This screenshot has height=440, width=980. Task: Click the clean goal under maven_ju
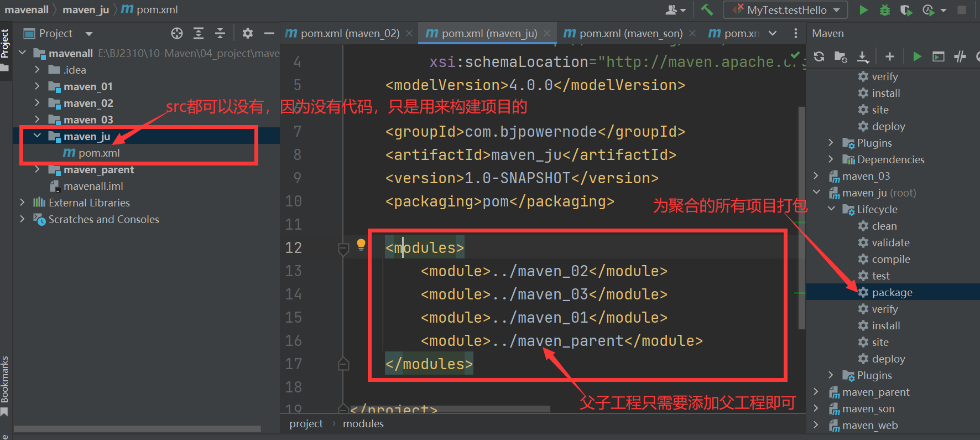884,226
